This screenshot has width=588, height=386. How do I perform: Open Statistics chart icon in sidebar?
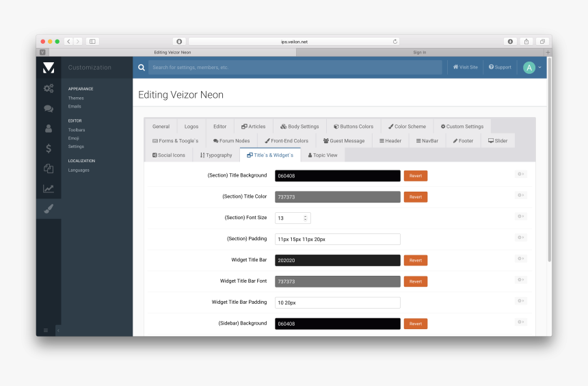[49, 188]
